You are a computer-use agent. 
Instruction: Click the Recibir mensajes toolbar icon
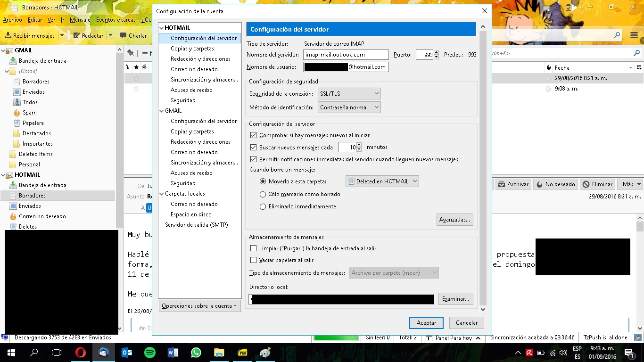click(8, 35)
